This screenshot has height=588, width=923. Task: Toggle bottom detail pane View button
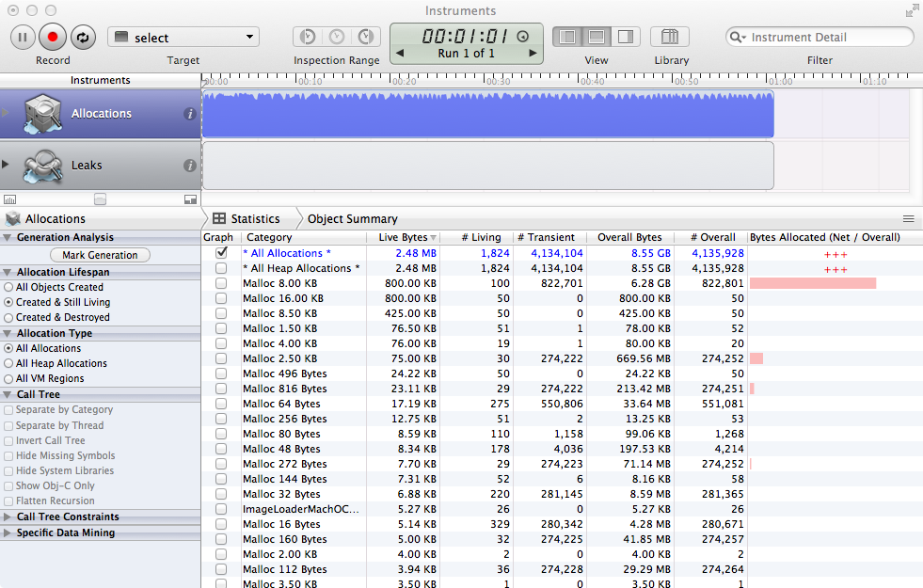[x=597, y=37]
